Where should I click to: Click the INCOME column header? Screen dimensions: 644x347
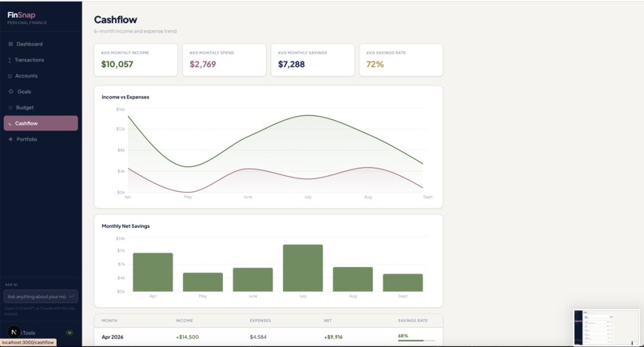click(x=185, y=321)
